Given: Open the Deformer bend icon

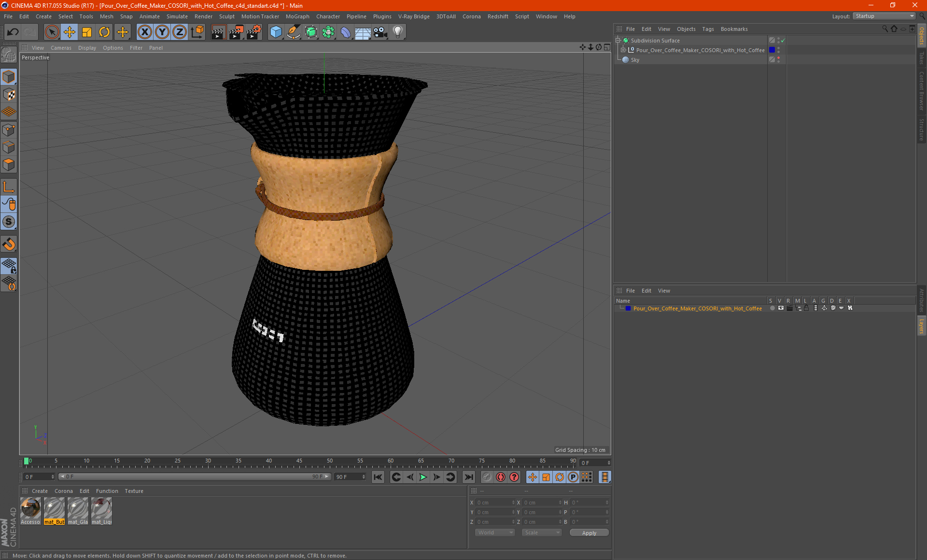Looking at the screenshot, I should coord(346,32).
